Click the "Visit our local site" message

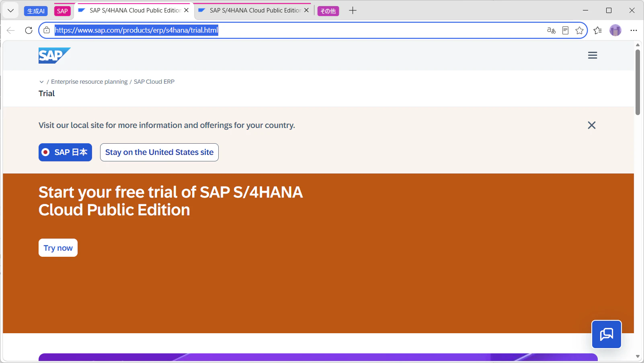[x=167, y=125]
